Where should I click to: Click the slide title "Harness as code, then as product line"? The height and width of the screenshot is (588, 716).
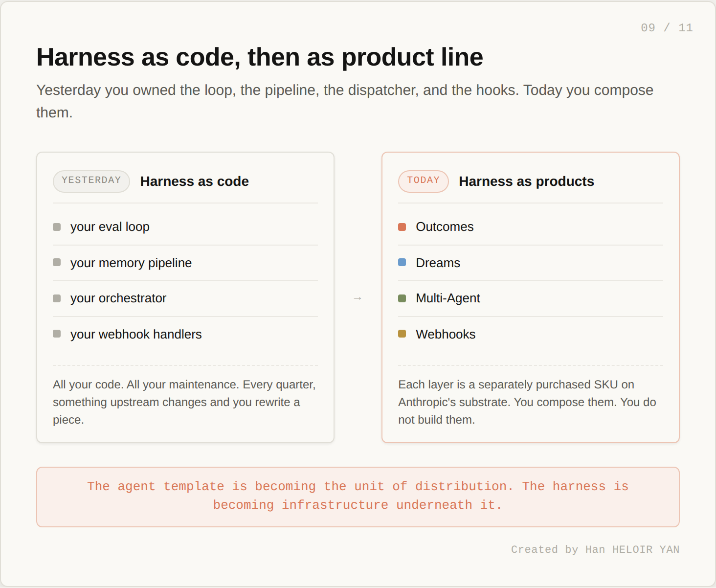[x=260, y=57]
